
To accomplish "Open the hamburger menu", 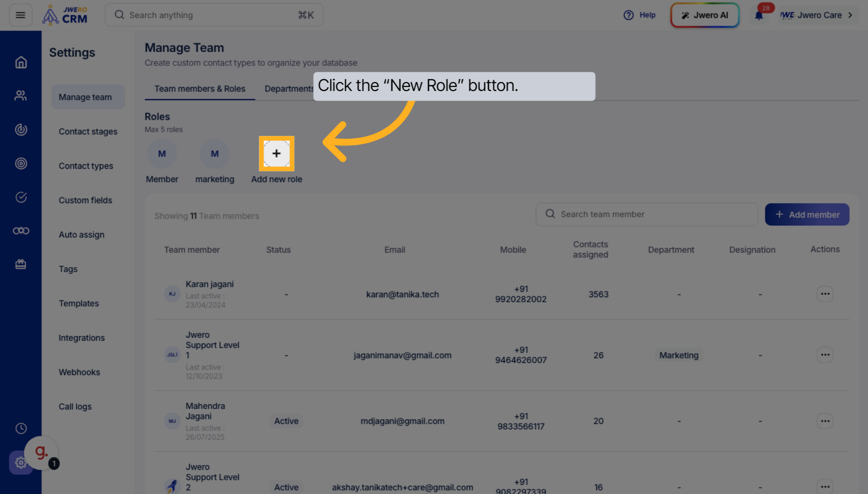I will (21, 15).
